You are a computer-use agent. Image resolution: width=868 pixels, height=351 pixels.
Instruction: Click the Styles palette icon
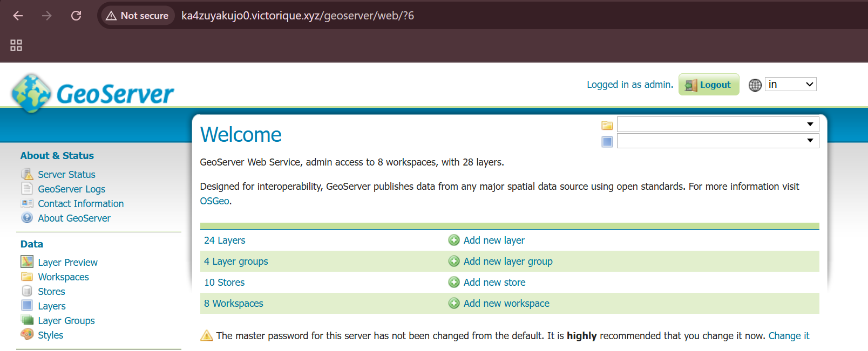pyautogui.click(x=27, y=335)
